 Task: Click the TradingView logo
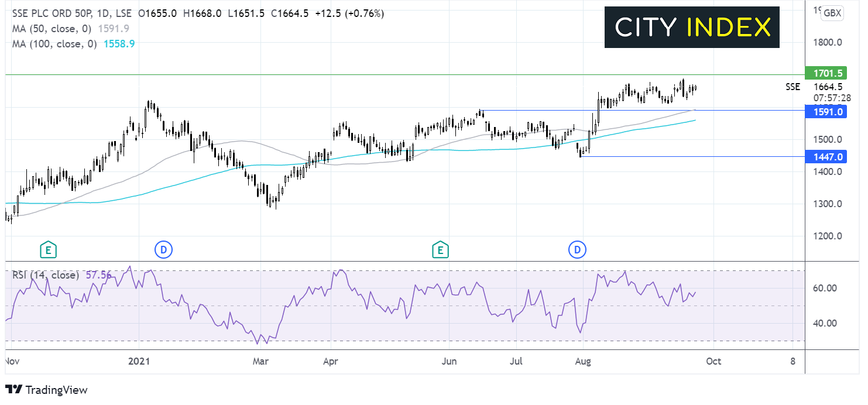coord(46,390)
